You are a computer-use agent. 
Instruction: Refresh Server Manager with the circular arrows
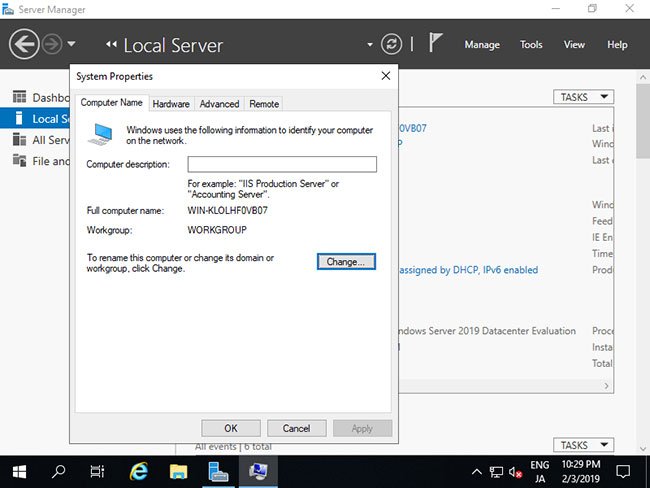click(x=391, y=44)
